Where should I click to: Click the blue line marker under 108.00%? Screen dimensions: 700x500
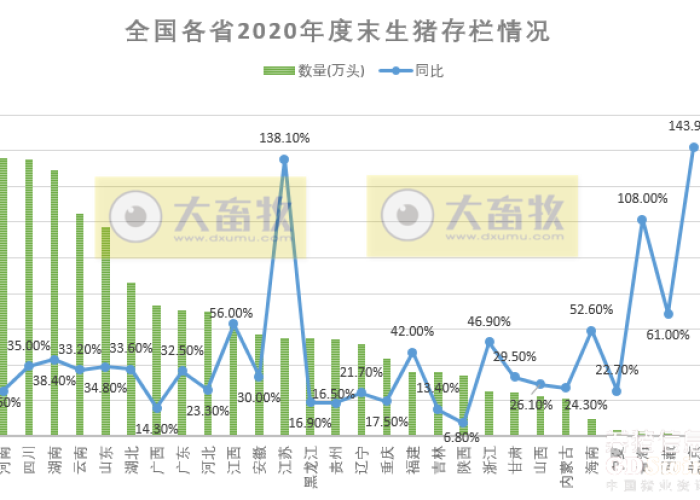(x=642, y=220)
